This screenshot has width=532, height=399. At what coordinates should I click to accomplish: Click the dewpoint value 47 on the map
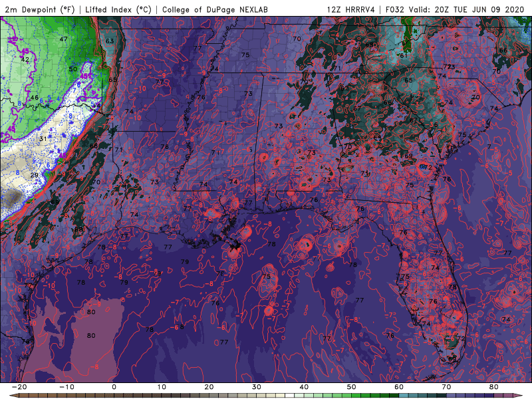(63, 39)
